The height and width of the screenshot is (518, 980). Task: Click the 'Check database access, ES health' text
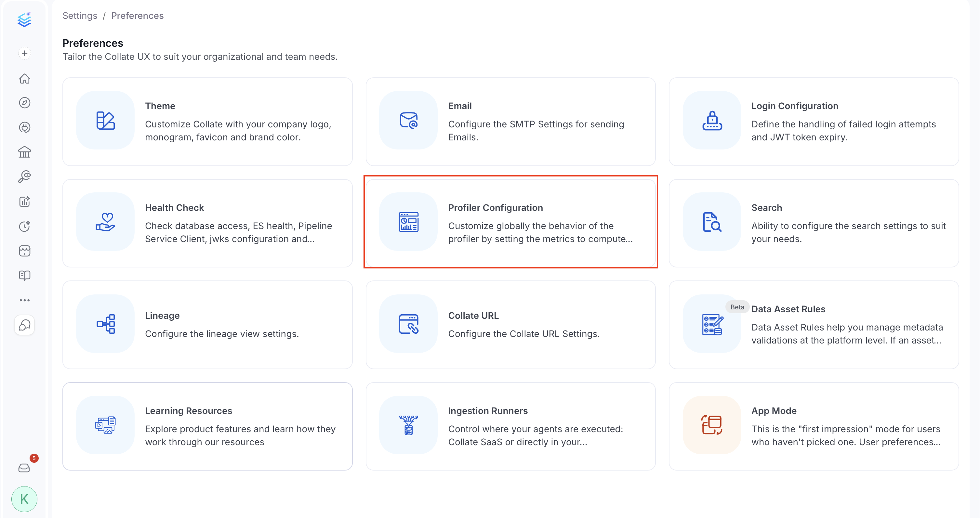click(x=239, y=232)
